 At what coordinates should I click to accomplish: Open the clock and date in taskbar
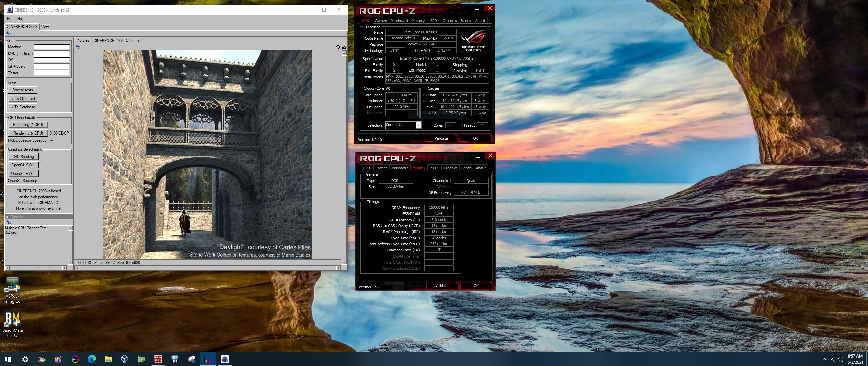point(855,359)
